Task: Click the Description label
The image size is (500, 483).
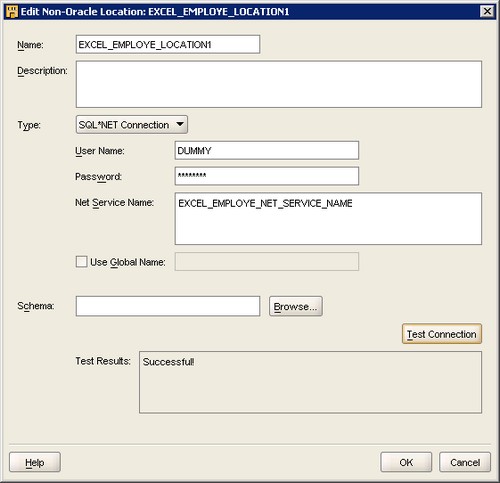Action: coord(42,71)
